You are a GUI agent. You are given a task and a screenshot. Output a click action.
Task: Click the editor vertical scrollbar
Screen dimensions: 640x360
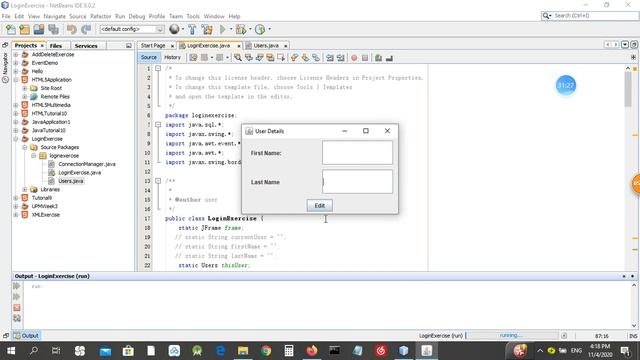tap(628, 88)
